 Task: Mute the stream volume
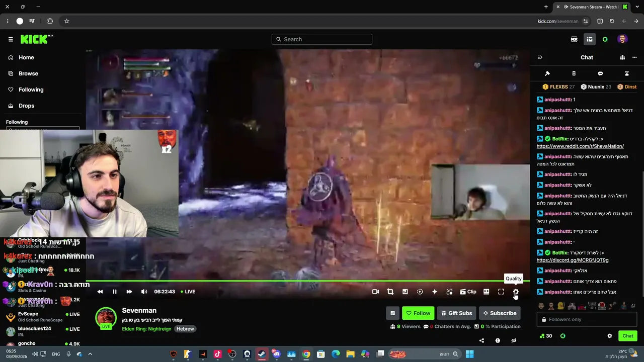(x=144, y=292)
